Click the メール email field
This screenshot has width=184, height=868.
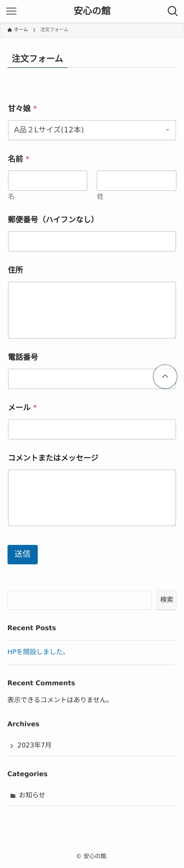pyautogui.click(x=92, y=429)
